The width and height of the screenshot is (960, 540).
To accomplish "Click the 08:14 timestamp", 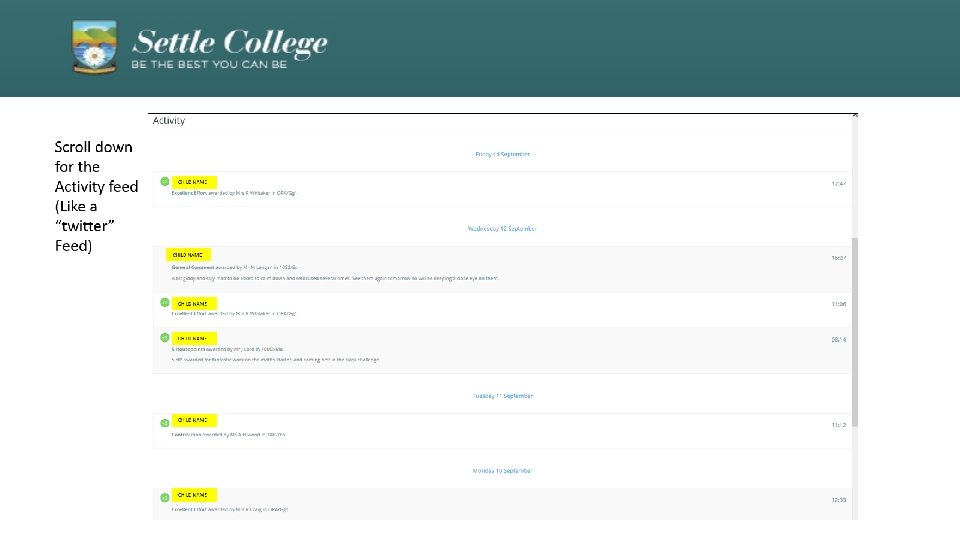I will (839, 340).
